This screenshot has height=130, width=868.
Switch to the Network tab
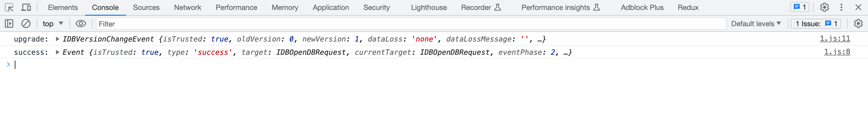tap(187, 8)
